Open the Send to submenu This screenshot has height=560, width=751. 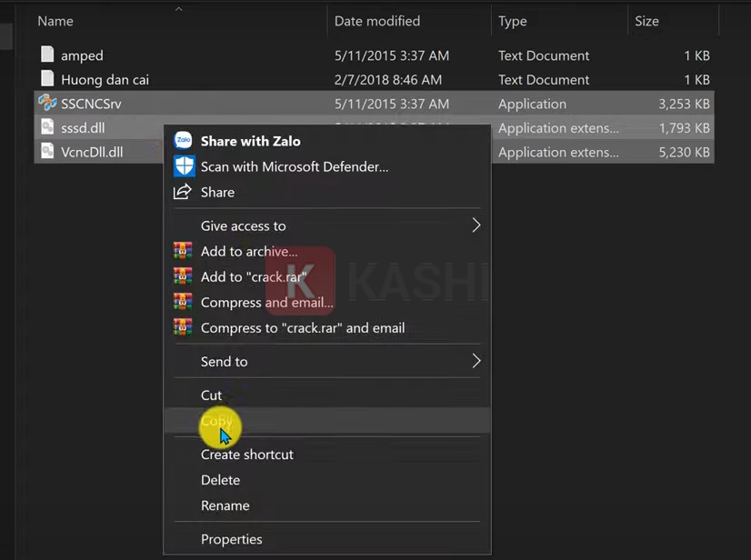(223, 361)
